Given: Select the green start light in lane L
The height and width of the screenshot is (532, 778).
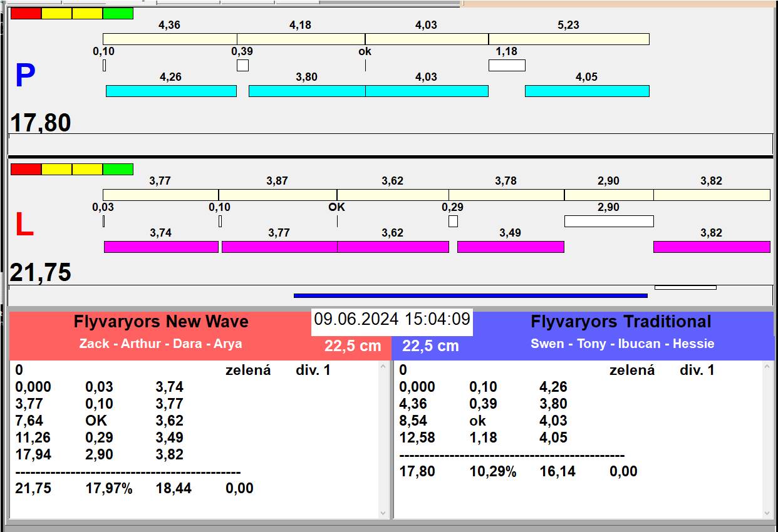Looking at the screenshot, I should [118, 170].
